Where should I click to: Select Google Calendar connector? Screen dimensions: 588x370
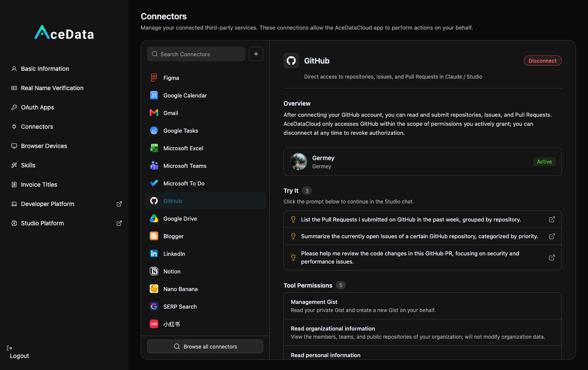point(205,95)
